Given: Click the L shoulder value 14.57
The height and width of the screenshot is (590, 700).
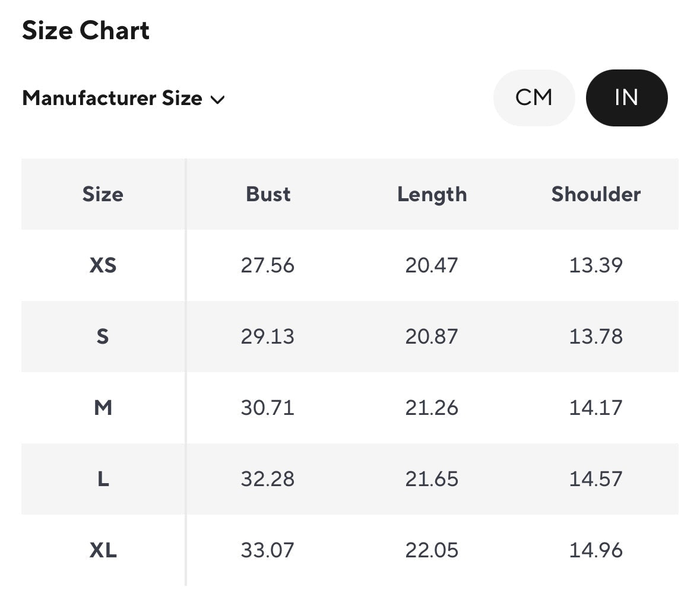Looking at the screenshot, I should pos(596,479).
